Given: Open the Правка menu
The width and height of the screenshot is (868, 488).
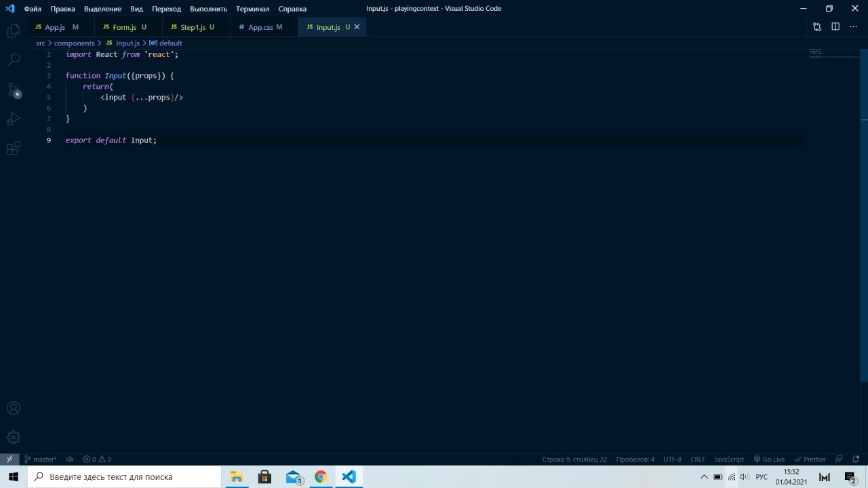Looking at the screenshot, I should click(x=62, y=9).
